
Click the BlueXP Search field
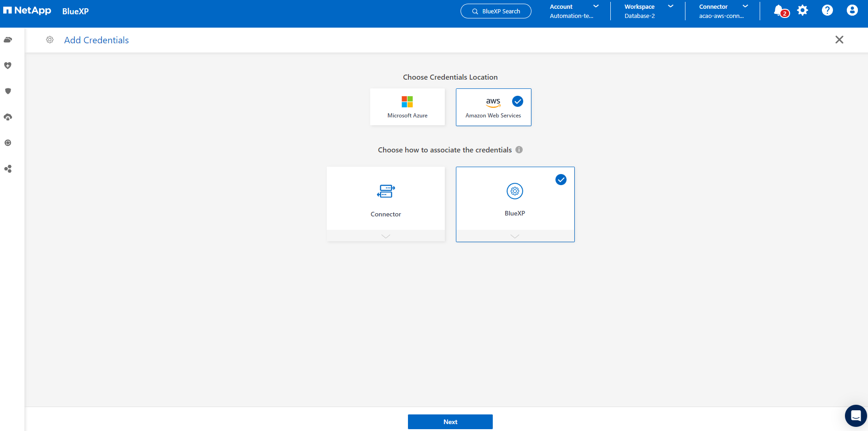tap(496, 11)
